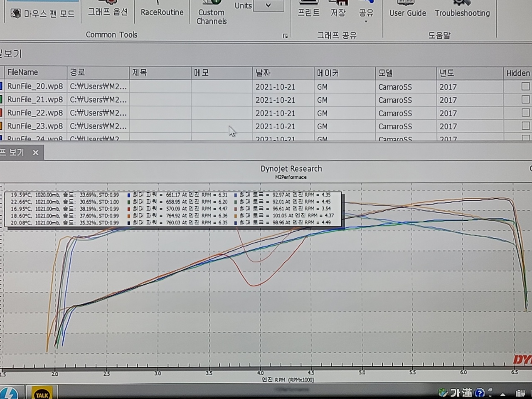Click blue color swatch of RunFile_20.wp8 row
Screen dimensions: 532x399
tap(1, 86)
